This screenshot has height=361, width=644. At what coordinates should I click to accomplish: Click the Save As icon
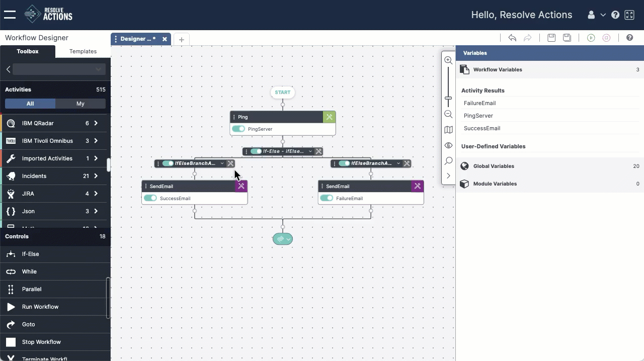[x=567, y=38]
